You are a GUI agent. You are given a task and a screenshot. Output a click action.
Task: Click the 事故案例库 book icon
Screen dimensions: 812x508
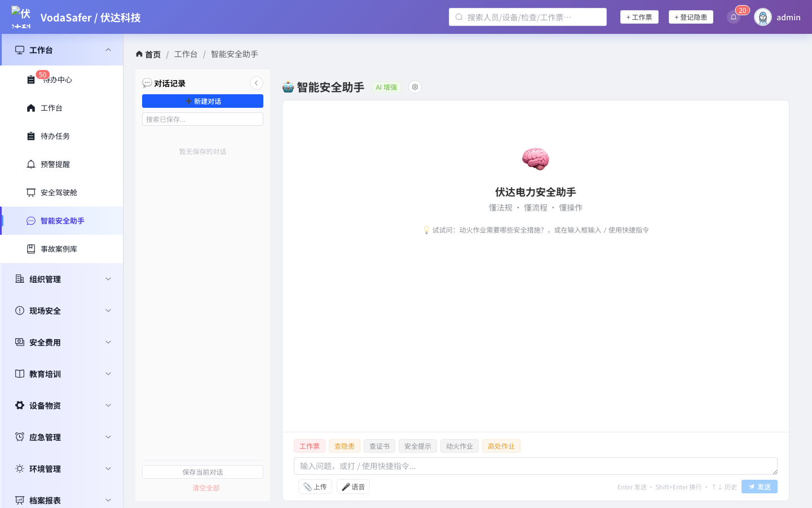[x=31, y=249]
